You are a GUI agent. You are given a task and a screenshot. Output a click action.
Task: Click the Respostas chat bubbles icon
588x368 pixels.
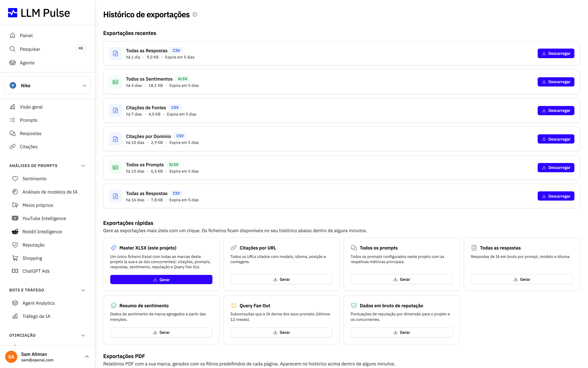[x=13, y=133]
